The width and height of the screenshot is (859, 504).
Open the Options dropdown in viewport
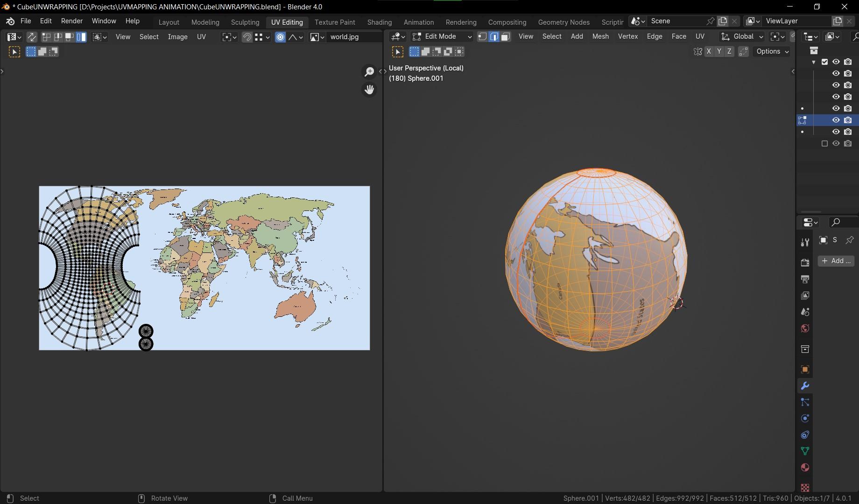click(773, 51)
